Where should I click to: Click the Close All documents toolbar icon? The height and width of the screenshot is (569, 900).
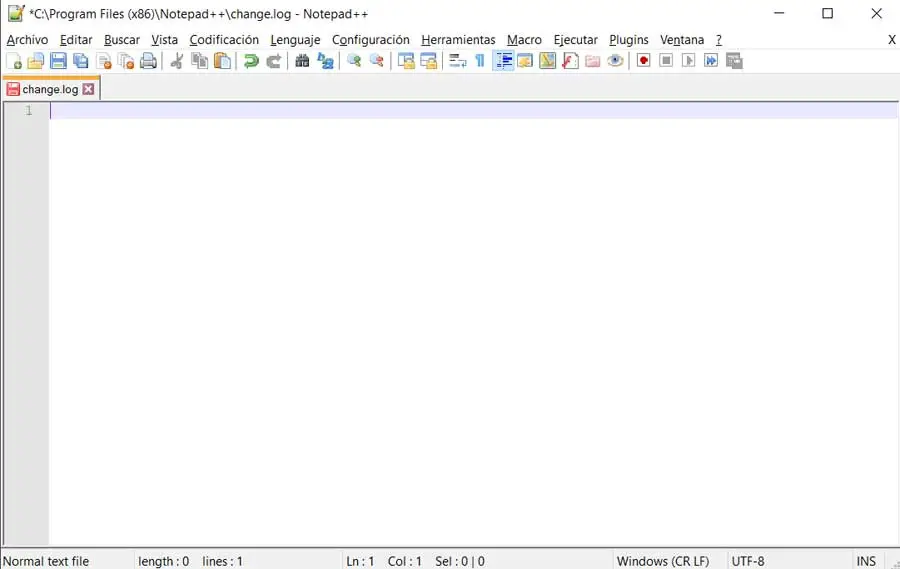[x=126, y=61]
